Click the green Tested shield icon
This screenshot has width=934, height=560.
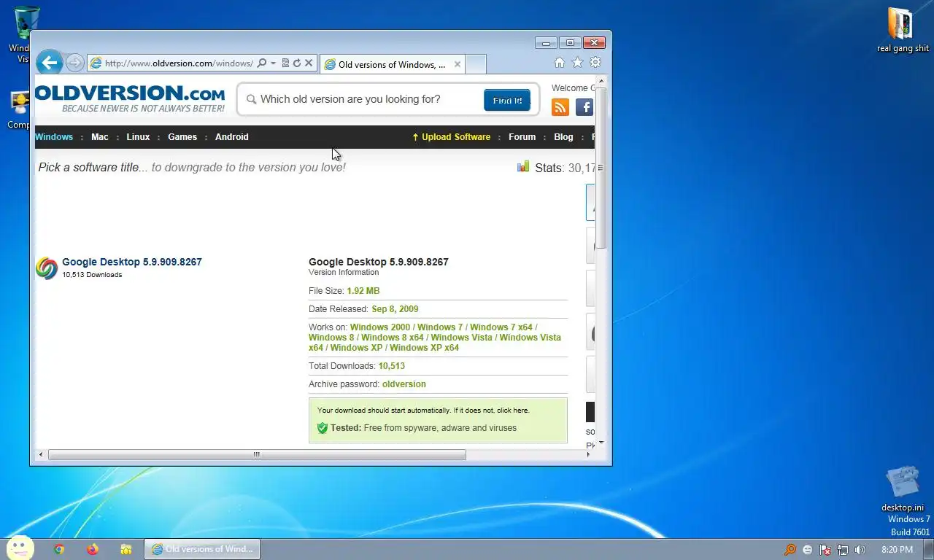click(323, 428)
